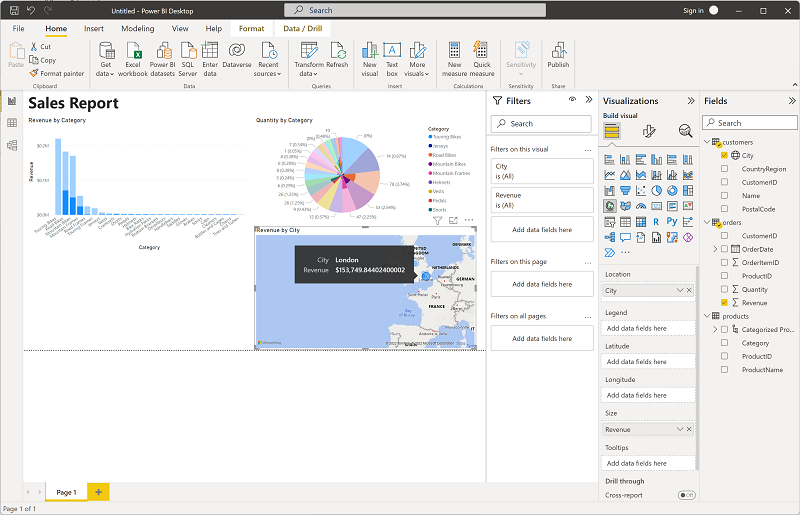Viewport: 800px width, 515px height.
Task: Open the Data / Drill tab
Action: click(303, 29)
